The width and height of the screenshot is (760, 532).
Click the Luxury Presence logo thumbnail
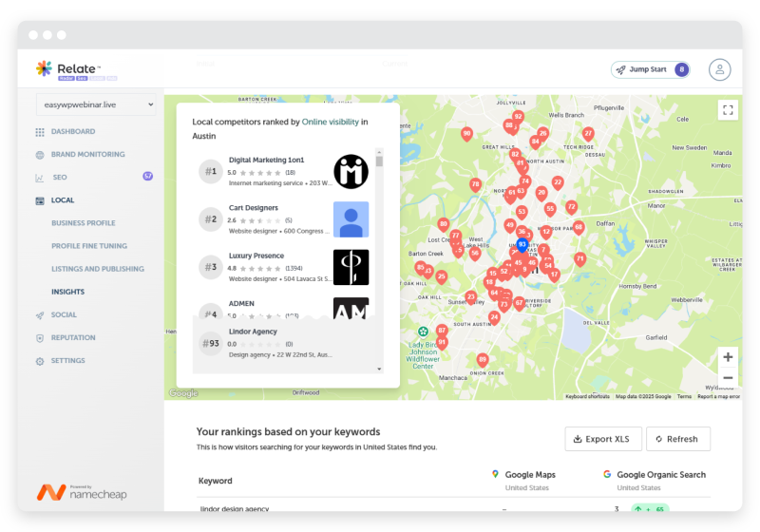[x=351, y=268]
